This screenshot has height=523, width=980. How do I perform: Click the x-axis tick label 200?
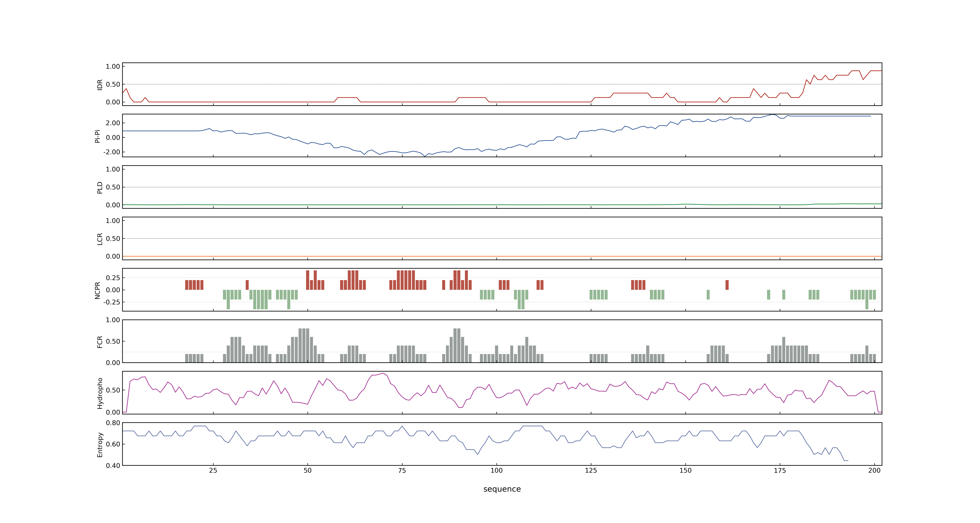click(x=874, y=470)
